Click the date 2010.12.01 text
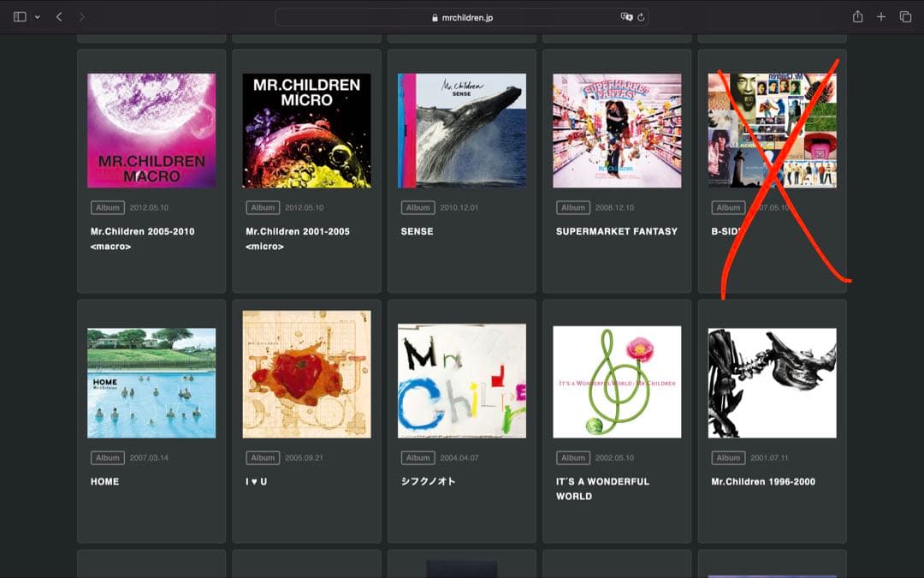Screen dimensions: 924x578 [459, 207]
